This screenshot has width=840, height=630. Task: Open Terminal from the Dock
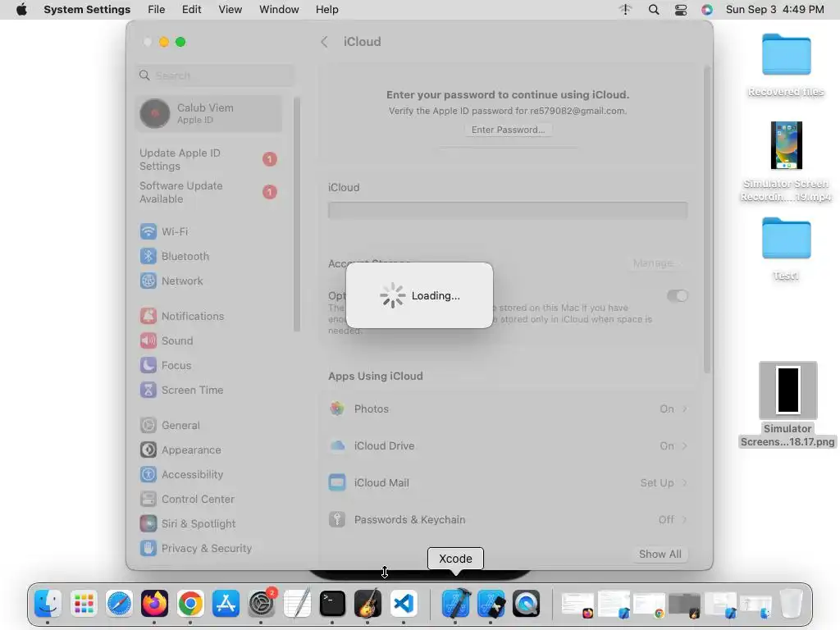pos(332,603)
